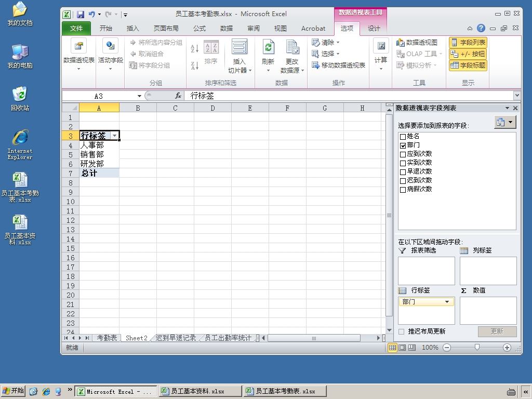Toggle the 字段列表 field list button

(x=468, y=43)
